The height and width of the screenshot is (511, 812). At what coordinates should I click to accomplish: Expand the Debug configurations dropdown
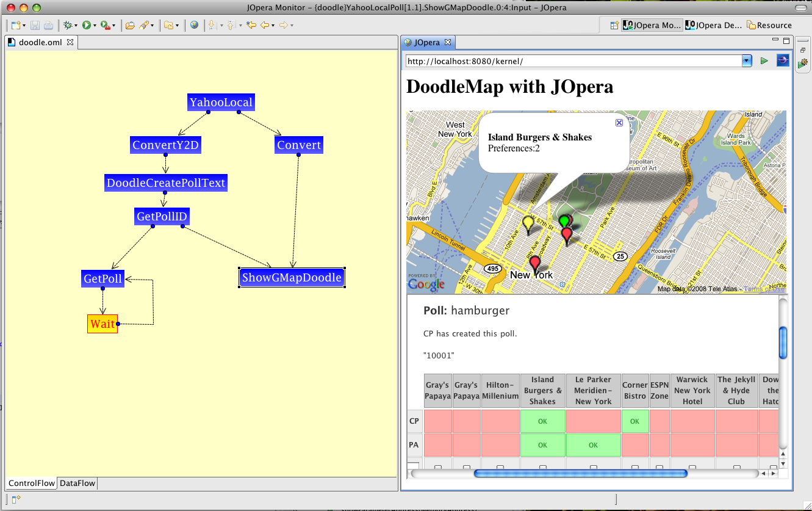[x=76, y=26]
